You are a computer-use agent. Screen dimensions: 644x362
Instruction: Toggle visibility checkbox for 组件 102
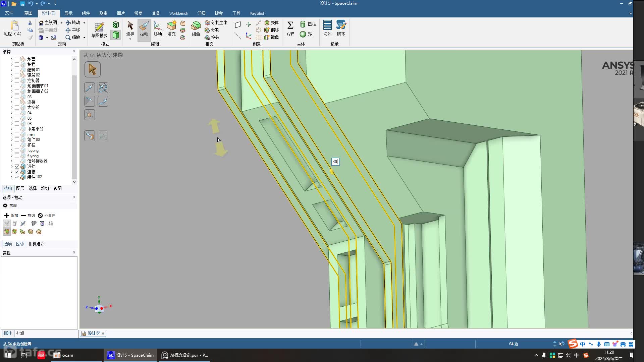point(17,177)
